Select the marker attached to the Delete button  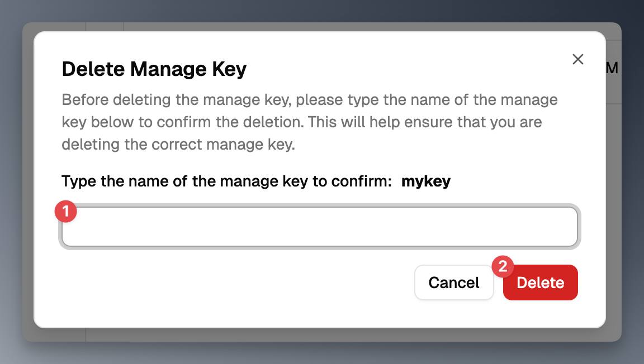[x=503, y=267]
